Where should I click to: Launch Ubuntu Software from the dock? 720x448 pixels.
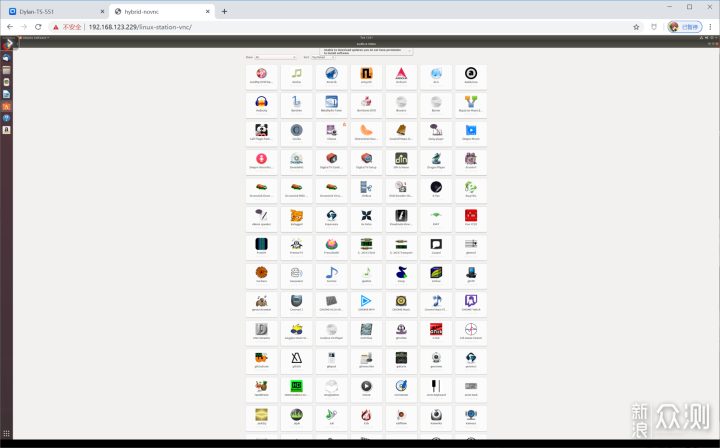[x=6, y=106]
